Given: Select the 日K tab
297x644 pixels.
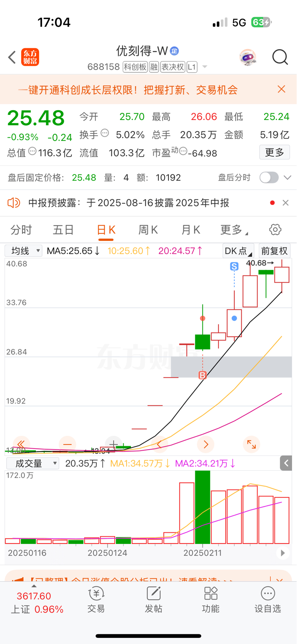Looking at the screenshot, I should click(106, 230).
